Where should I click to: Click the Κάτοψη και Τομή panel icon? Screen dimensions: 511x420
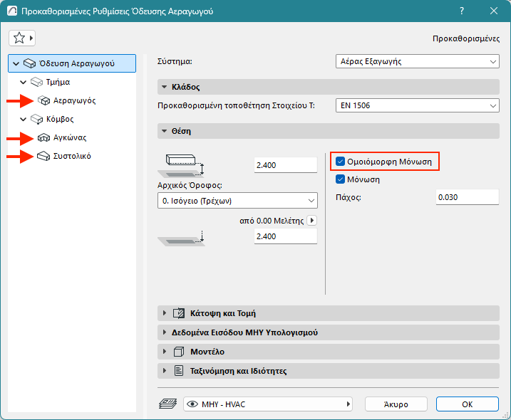tap(179, 313)
